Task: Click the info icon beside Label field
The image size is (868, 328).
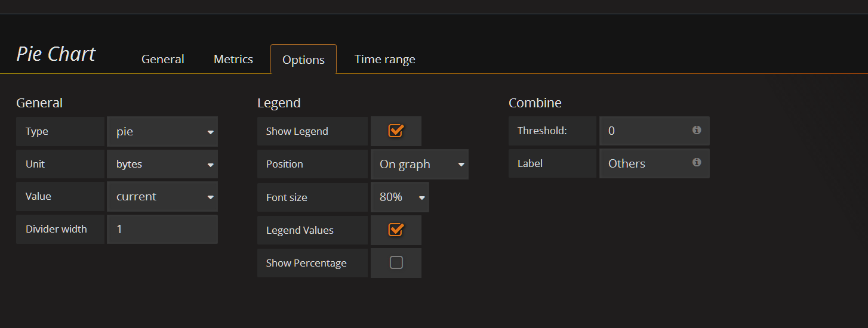Action: 696,162
